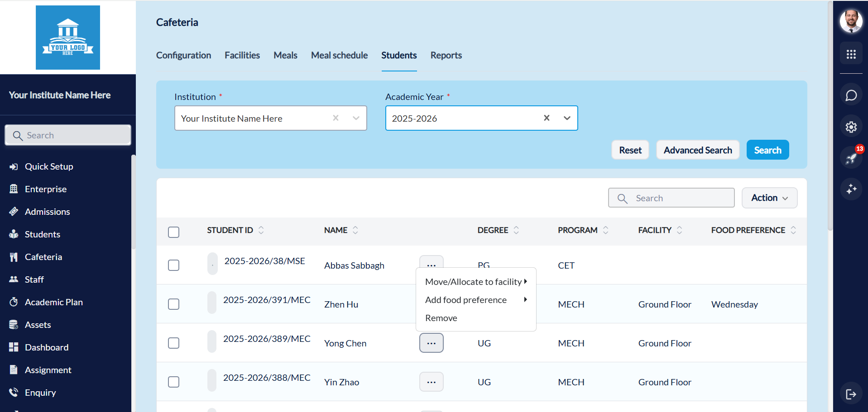
Task: Click the Advanced Search button
Action: (697, 150)
